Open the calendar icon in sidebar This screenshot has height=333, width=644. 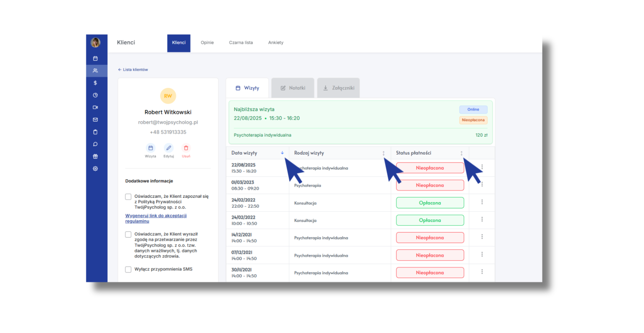click(x=95, y=58)
